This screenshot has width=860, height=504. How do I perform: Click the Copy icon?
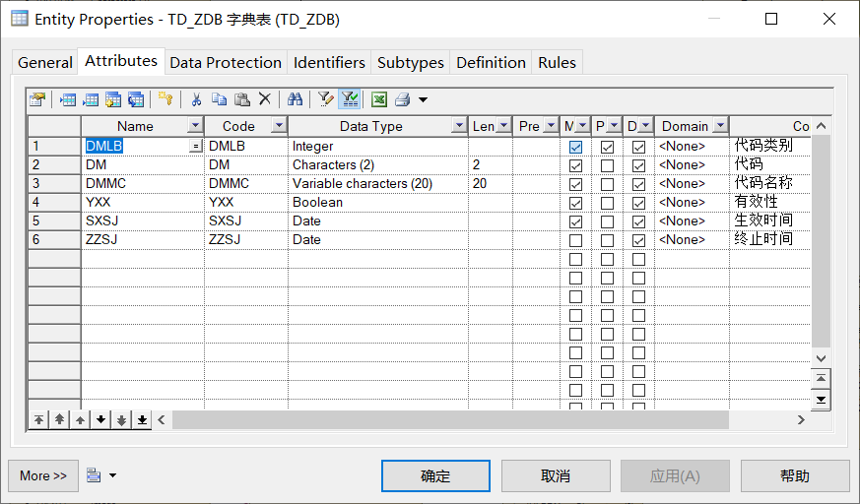pyautogui.click(x=219, y=99)
